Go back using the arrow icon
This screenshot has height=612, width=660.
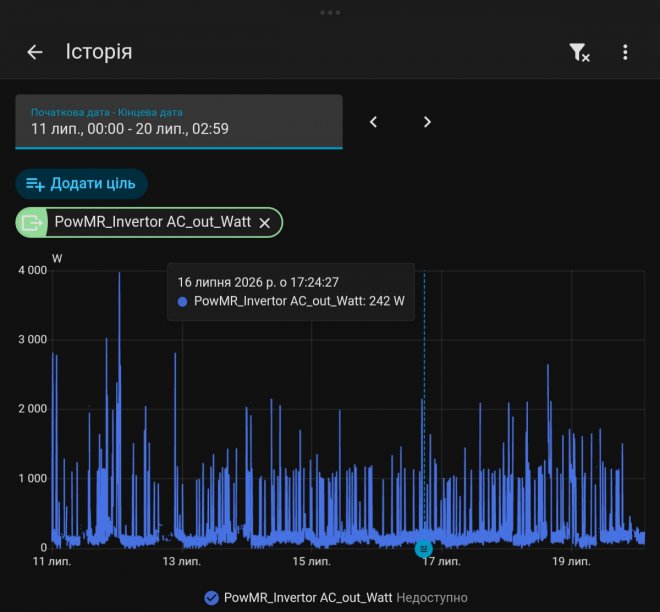tap(35, 52)
